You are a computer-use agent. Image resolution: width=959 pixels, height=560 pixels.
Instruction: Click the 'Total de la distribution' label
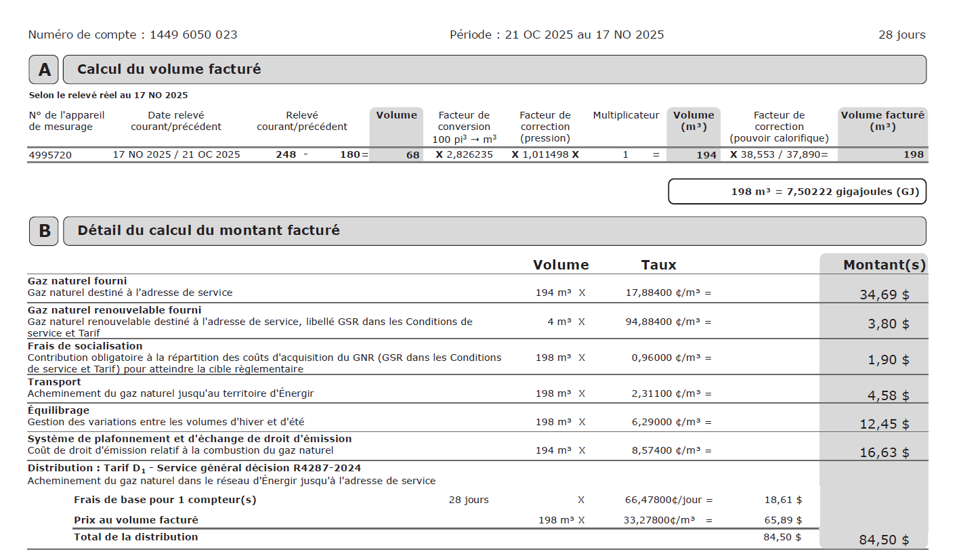(135, 537)
